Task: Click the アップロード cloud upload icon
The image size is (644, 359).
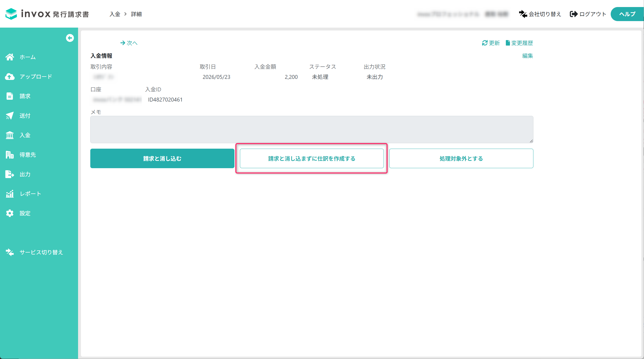Action: 10,77
